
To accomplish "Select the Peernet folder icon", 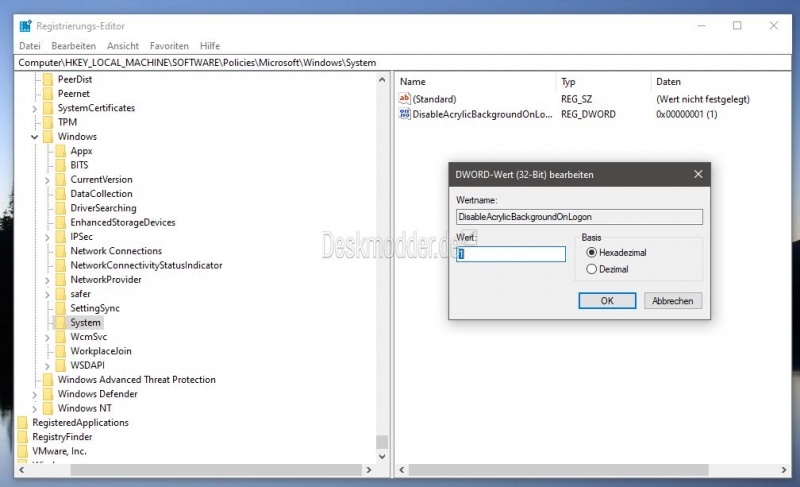I will pos(48,93).
